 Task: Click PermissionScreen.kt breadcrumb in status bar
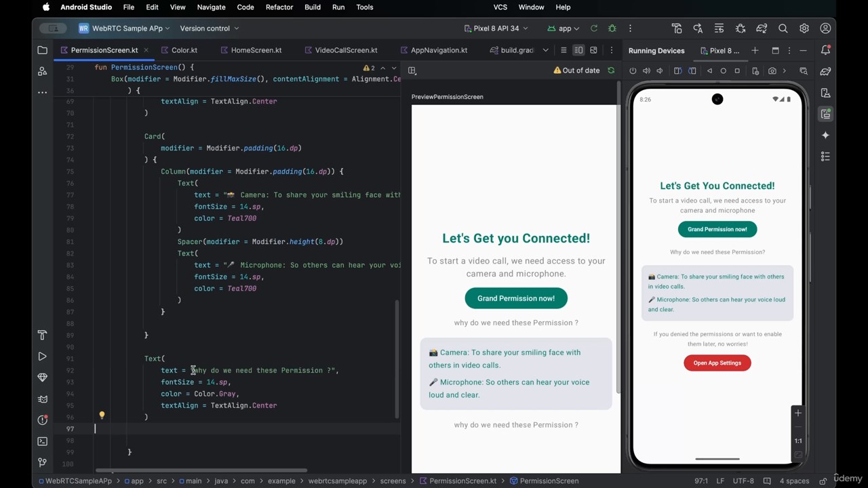pos(458,481)
